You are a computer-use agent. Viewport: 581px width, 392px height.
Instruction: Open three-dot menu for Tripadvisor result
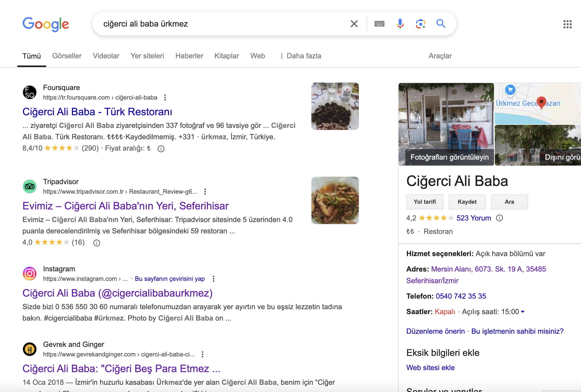click(205, 192)
